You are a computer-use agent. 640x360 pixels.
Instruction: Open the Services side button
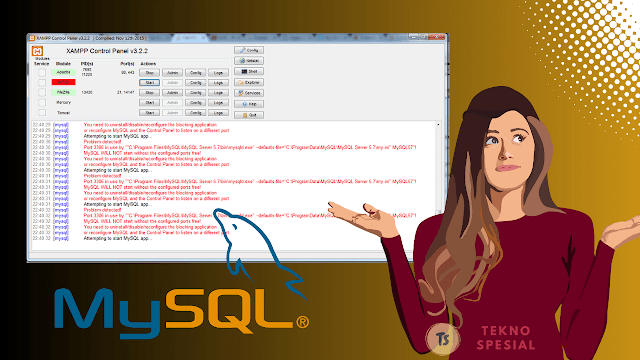point(249,93)
